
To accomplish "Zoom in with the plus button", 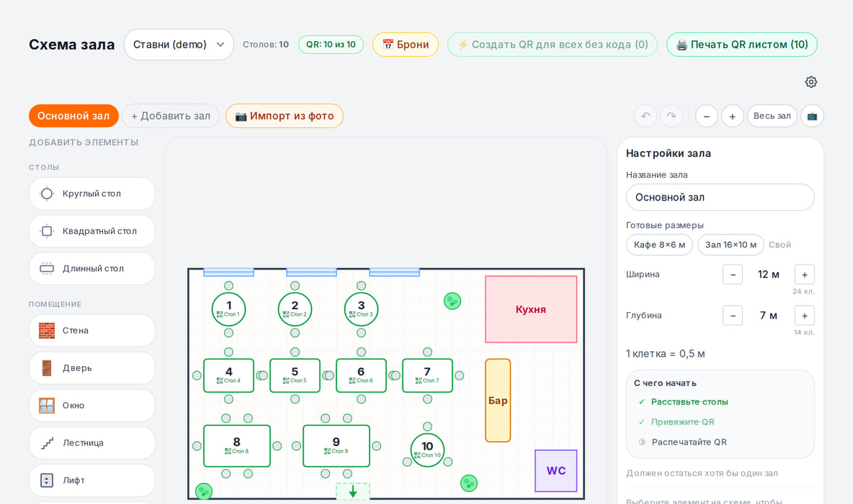I will pyautogui.click(x=732, y=116).
